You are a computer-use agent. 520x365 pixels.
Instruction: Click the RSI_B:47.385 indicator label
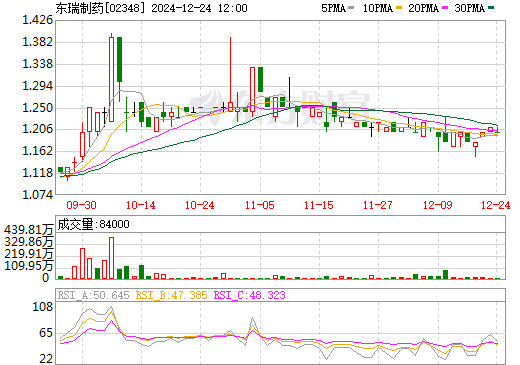171,295
